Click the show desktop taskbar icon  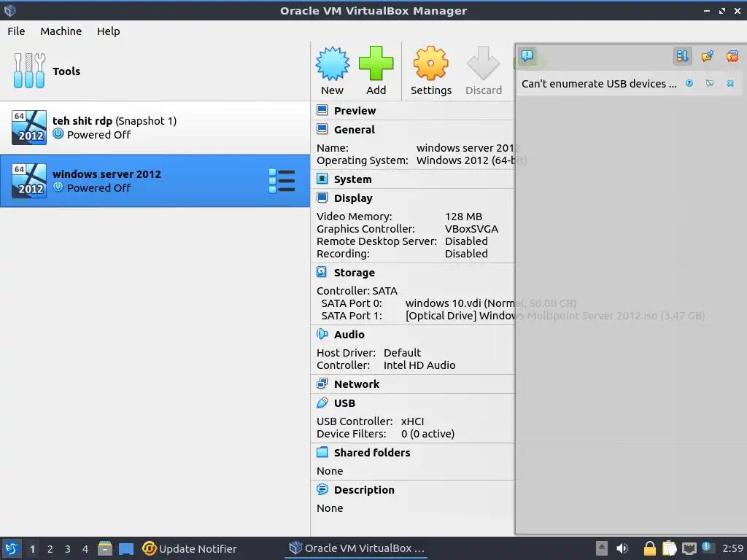[125, 548]
